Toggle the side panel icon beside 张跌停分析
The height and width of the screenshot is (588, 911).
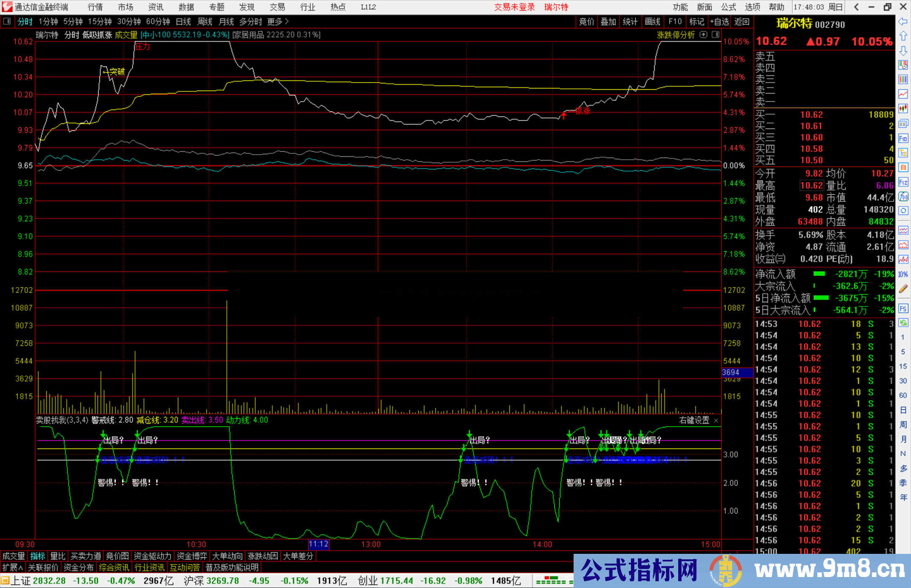[x=716, y=35]
